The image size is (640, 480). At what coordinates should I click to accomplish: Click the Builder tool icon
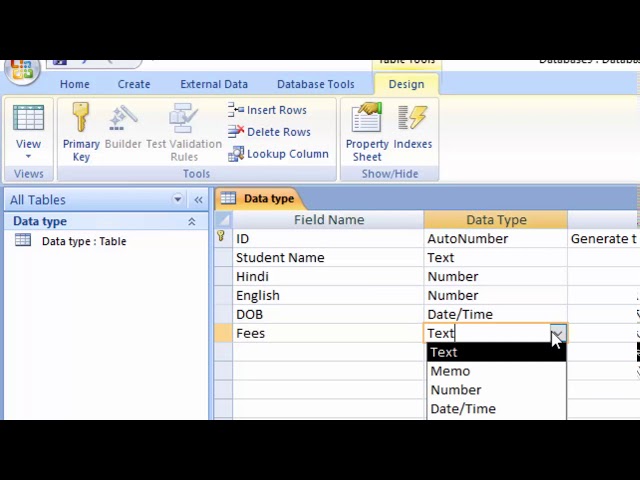123,118
